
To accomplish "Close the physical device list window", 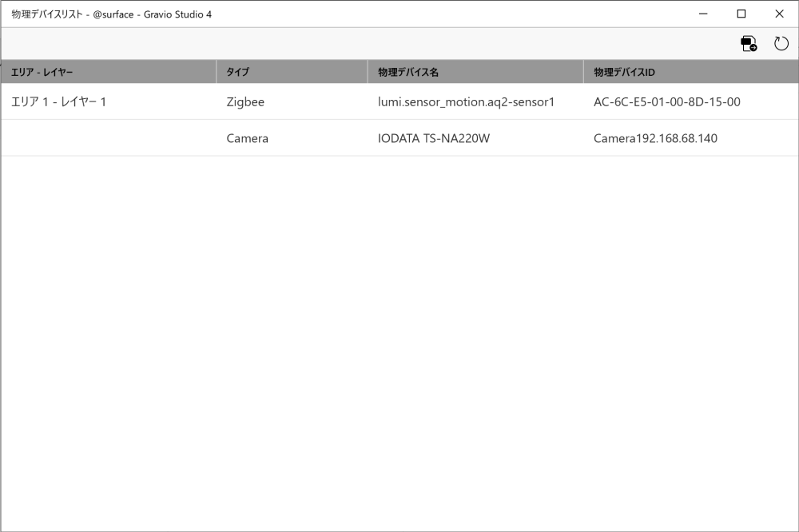I will click(x=779, y=14).
